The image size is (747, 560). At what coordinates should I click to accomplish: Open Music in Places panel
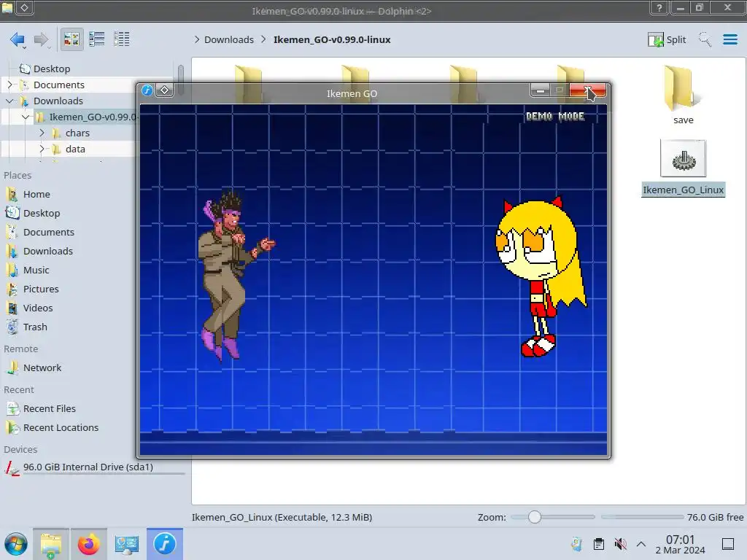pos(36,270)
